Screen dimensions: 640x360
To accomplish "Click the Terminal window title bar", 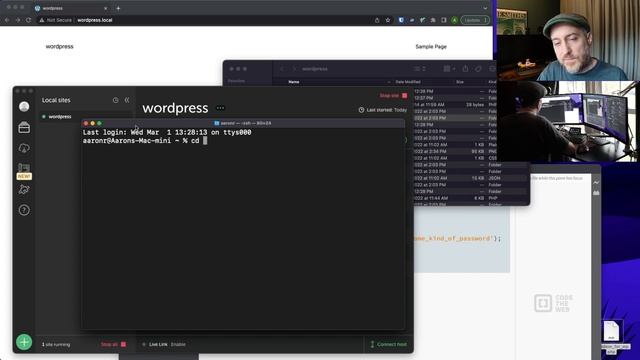I will click(243, 123).
